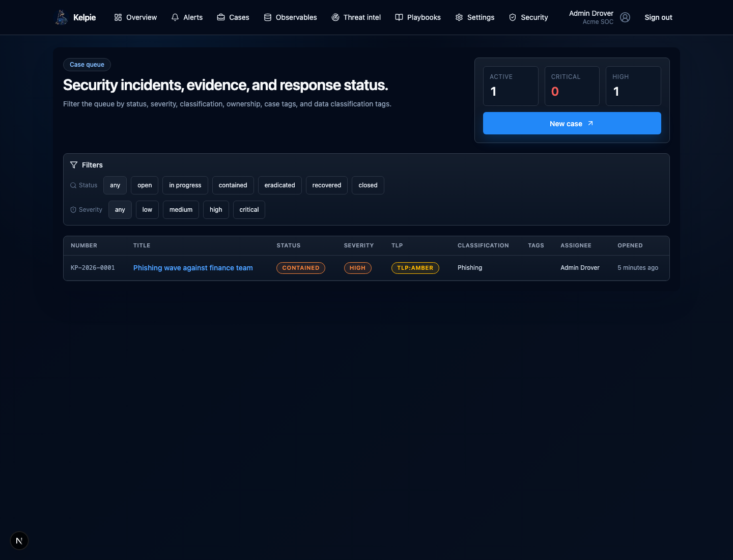The height and width of the screenshot is (560, 733).
Task: Click the Admin Drover assignee cell
Action: tap(580, 268)
